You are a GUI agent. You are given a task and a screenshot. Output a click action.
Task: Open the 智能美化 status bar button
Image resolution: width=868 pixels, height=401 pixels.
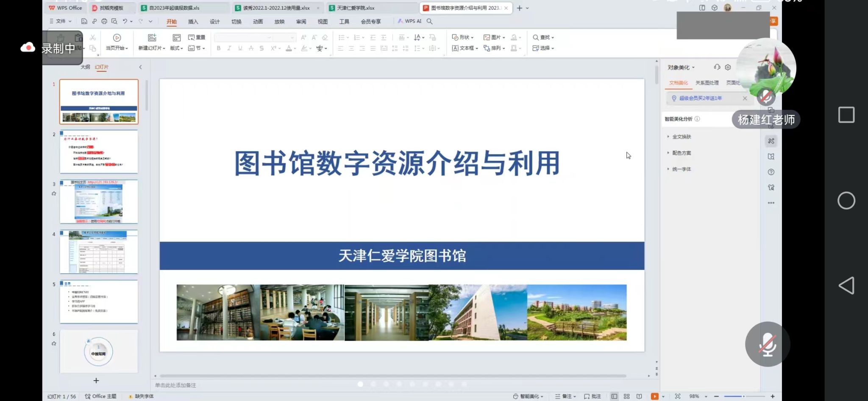tap(528, 396)
